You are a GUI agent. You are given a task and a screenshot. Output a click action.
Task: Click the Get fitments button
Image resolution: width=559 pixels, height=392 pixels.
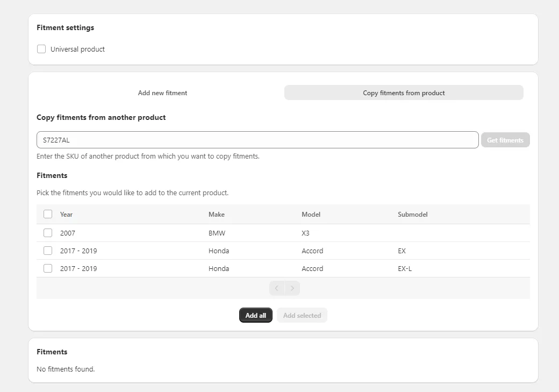(x=505, y=140)
